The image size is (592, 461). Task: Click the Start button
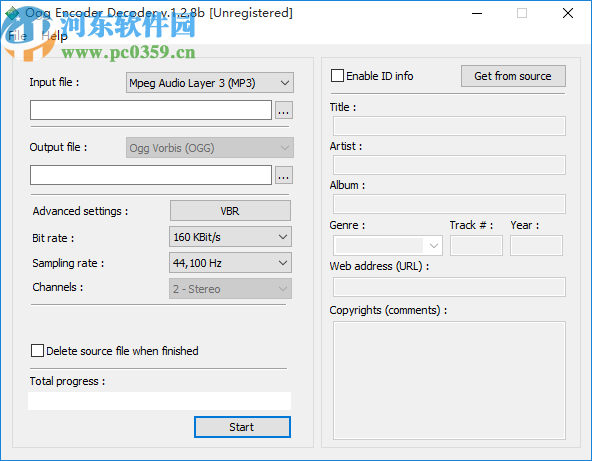(x=242, y=427)
